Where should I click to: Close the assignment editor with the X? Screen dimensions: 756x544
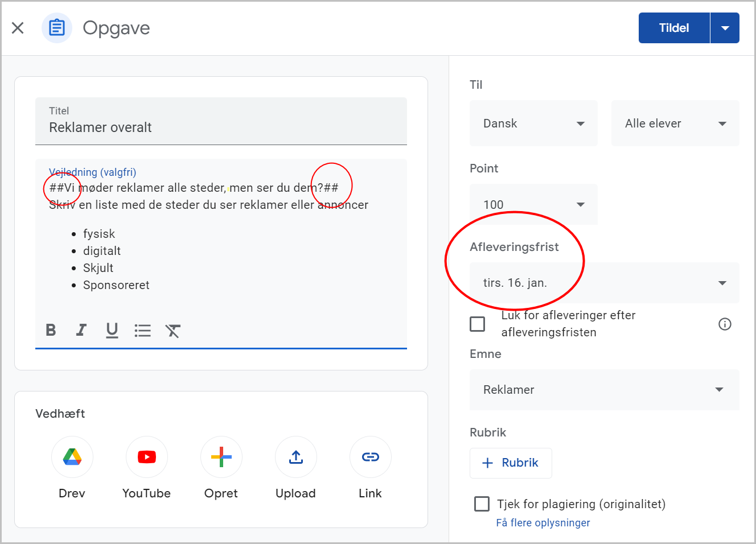18,28
